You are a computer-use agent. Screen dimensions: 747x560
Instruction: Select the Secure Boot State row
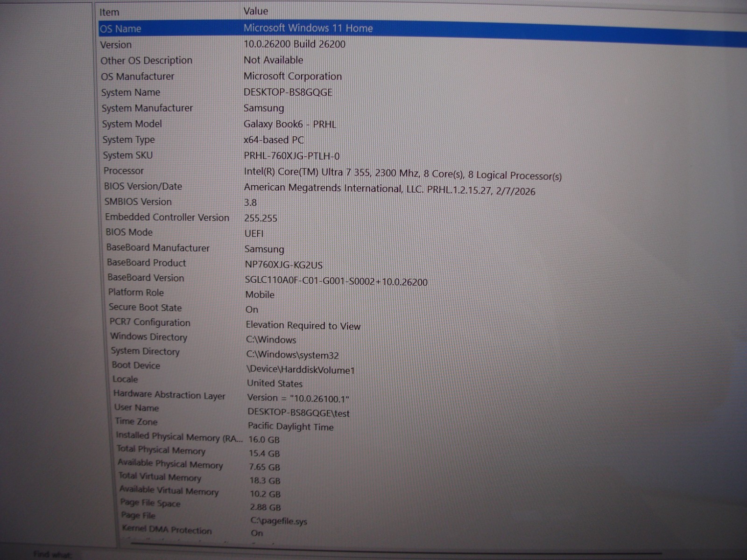(145, 308)
